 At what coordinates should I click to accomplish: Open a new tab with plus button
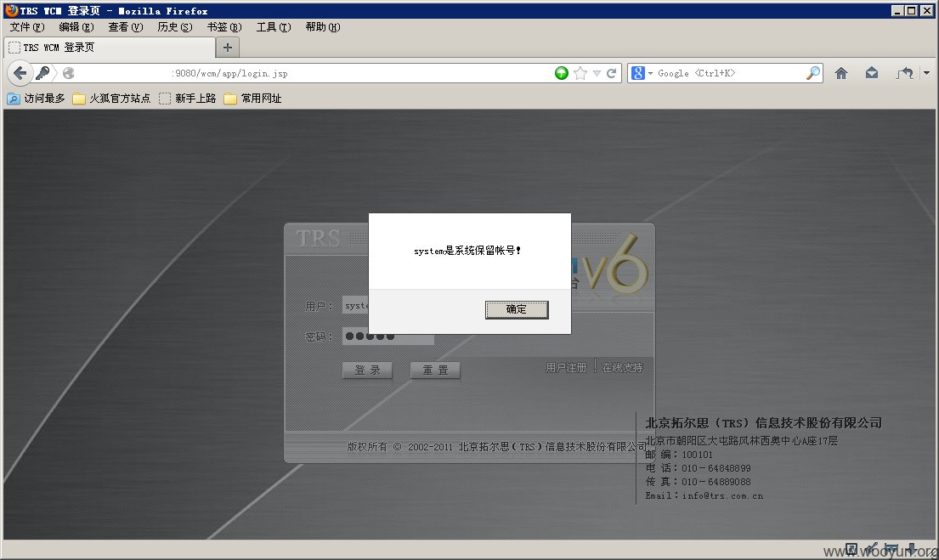[x=228, y=48]
